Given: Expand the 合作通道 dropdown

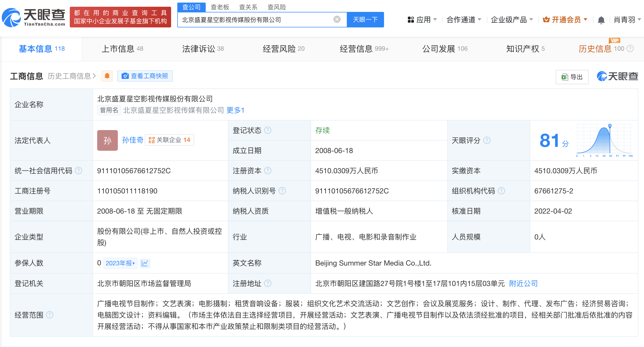Looking at the screenshot, I should pos(464,20).
